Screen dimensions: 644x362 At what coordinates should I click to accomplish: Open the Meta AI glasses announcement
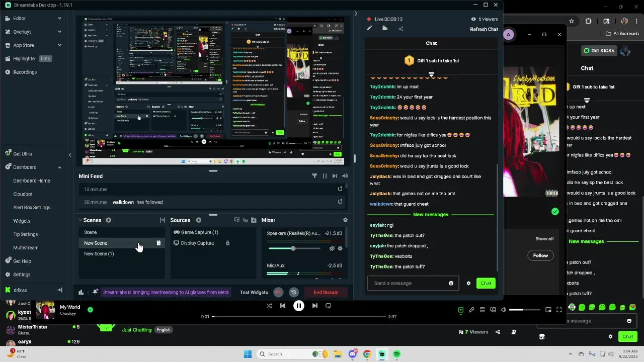166,292
